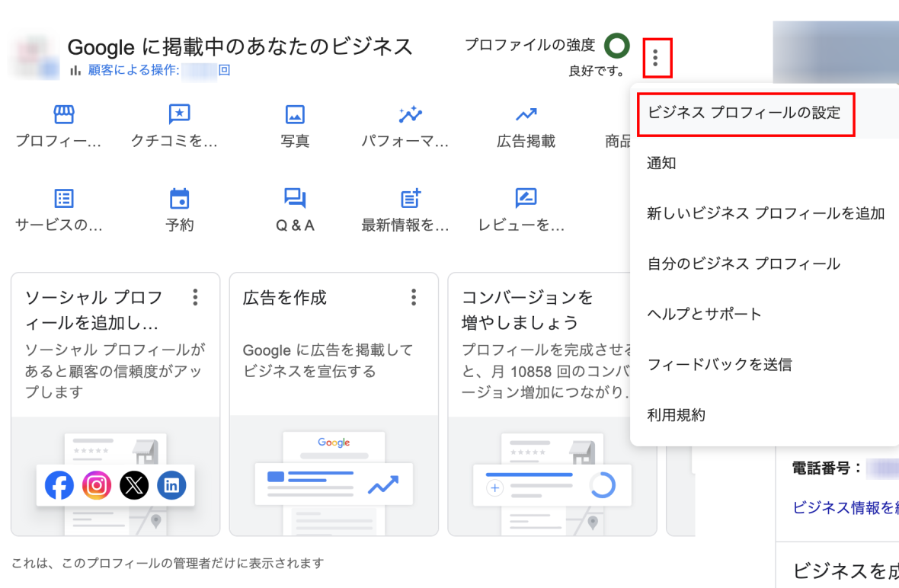Expand options on 広告を作成 card
Screen dimensions: 899x588
click(x=414, y=297)
